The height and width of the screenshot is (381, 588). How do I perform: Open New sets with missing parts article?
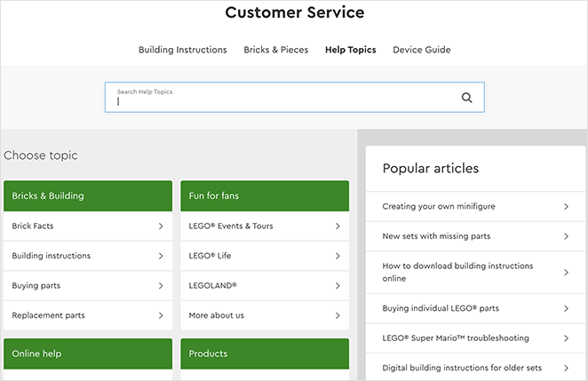pos(475,236)
